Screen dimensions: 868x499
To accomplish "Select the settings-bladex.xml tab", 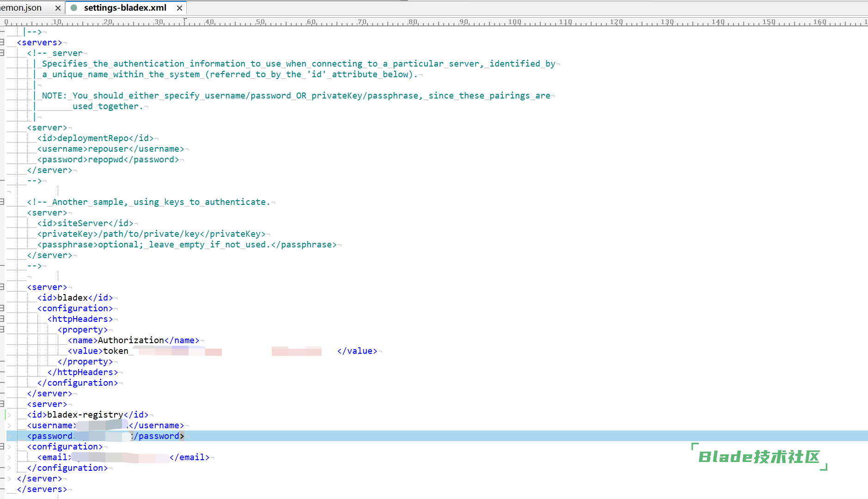I will [x=125, y=8].
